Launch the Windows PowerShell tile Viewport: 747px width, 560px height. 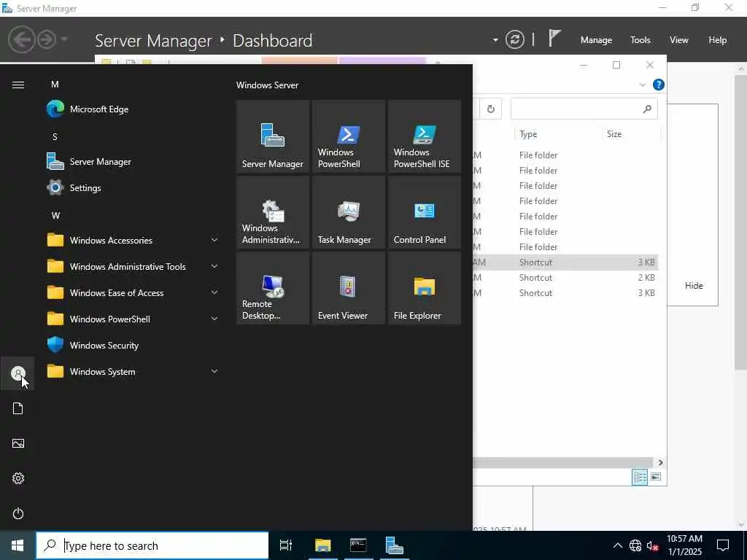[x=348, y=136]
